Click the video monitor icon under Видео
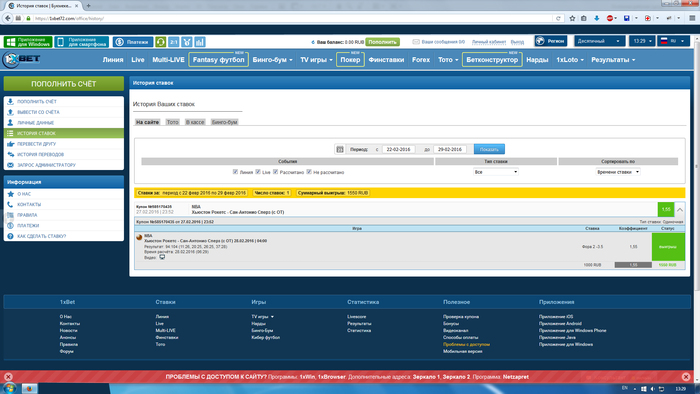 click(x=162, y=257)
